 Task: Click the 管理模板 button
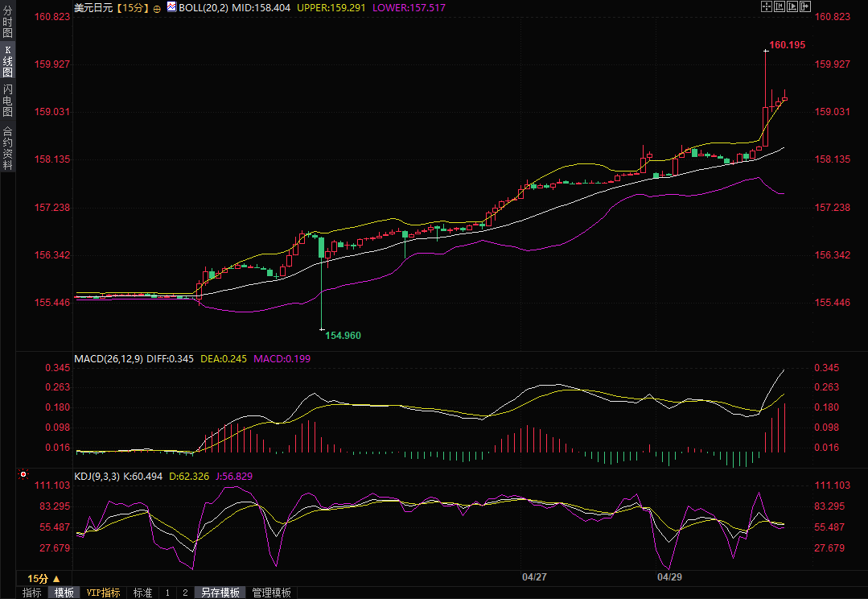click(x=271, y=593)
